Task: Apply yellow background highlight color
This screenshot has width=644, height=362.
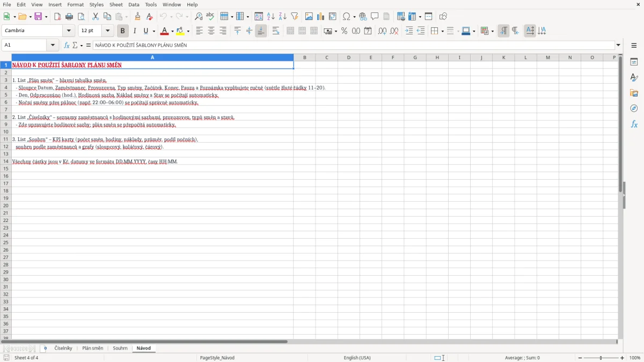Action: click(180, 31)
